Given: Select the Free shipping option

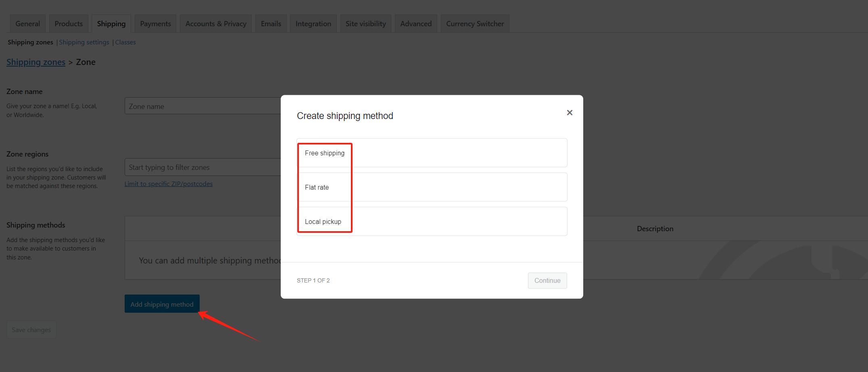Looking at the screenshot, I should [x=432, y=153].
